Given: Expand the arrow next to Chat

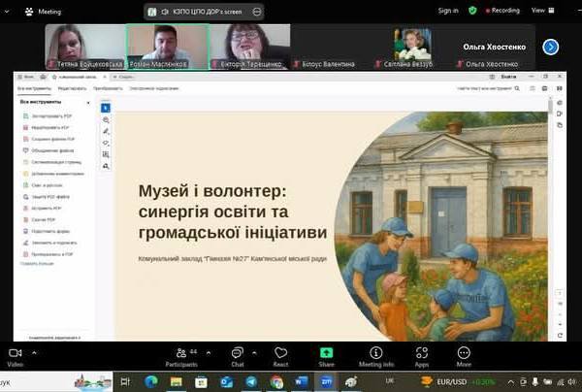Looking at the screenshot, I should coord(255,351).
